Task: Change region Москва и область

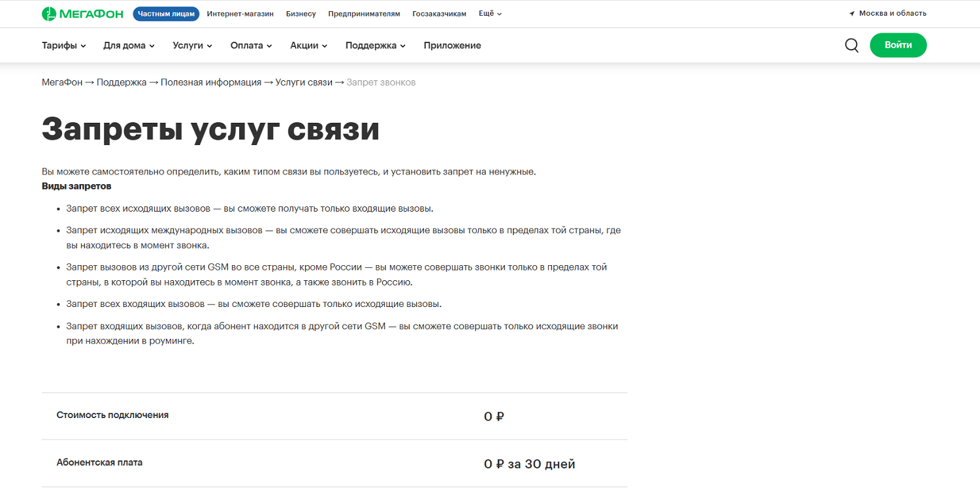Action: (x=892, y=14)
